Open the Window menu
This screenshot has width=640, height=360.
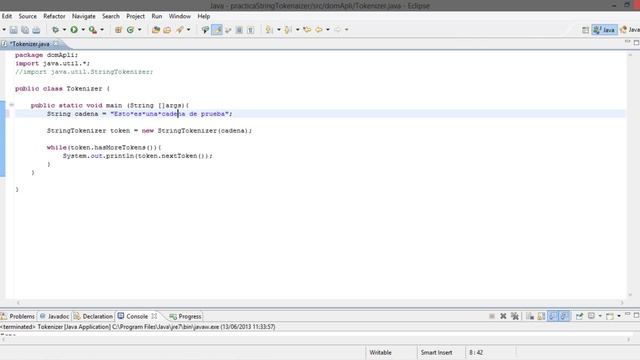(x=180, y=16)
